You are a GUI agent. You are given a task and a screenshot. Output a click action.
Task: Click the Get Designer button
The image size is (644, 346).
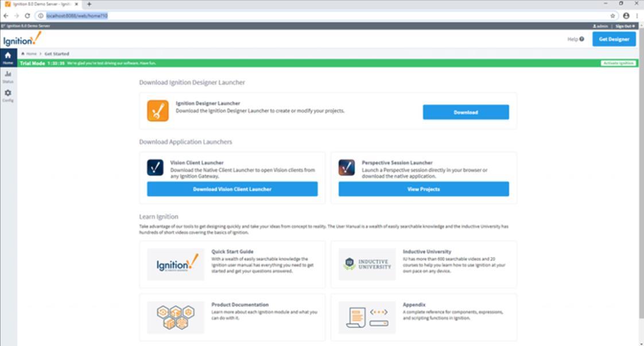[614, 39]
